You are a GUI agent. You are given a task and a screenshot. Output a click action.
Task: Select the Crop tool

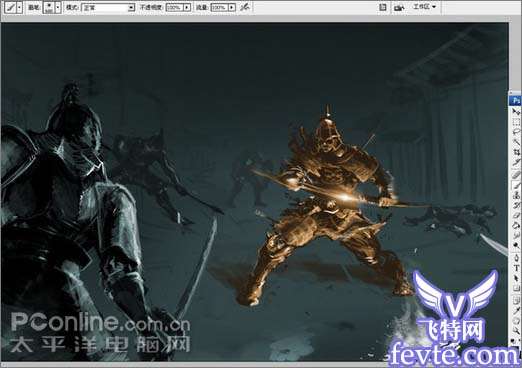(x=516, y=152)
